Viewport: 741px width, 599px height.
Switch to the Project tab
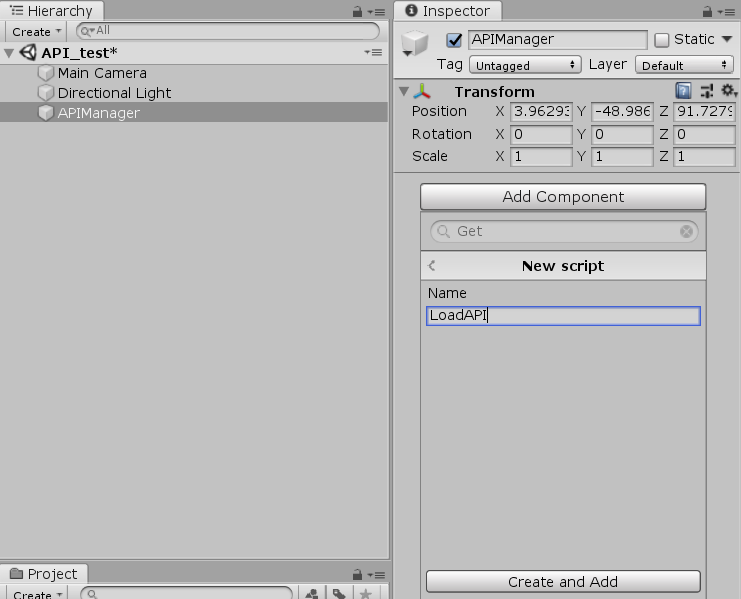43,573
